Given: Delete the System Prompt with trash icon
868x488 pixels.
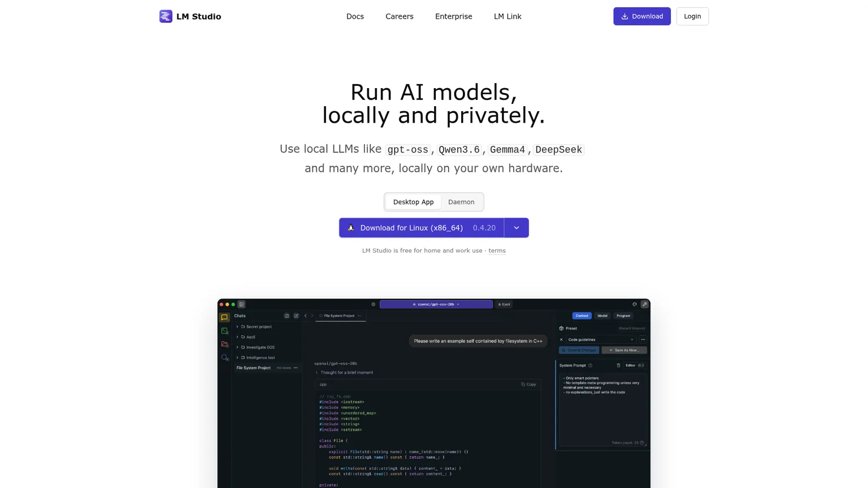Looking at the screenshot, I should [618, 365].
